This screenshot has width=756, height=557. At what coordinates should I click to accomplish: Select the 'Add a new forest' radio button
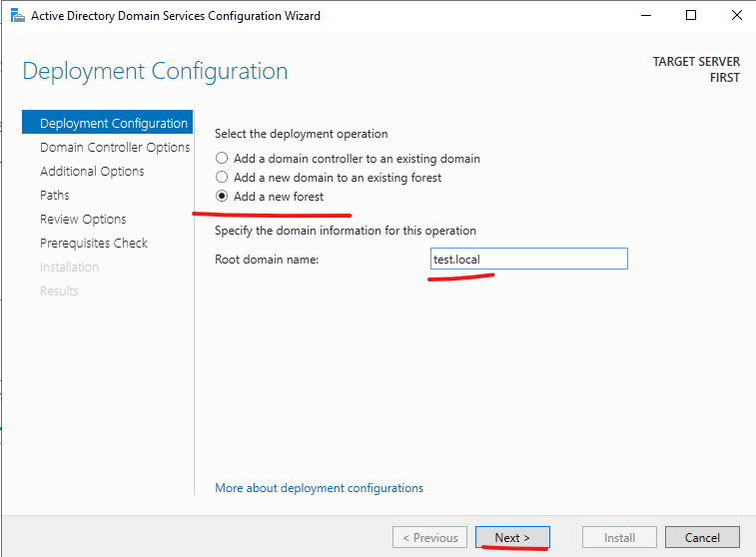click(222, 196)
